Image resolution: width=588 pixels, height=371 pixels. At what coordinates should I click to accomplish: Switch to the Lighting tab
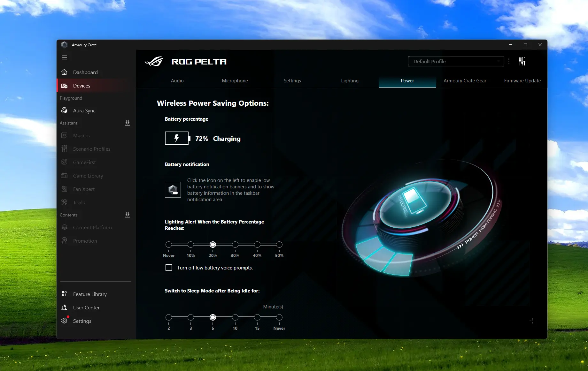(350, 81)
